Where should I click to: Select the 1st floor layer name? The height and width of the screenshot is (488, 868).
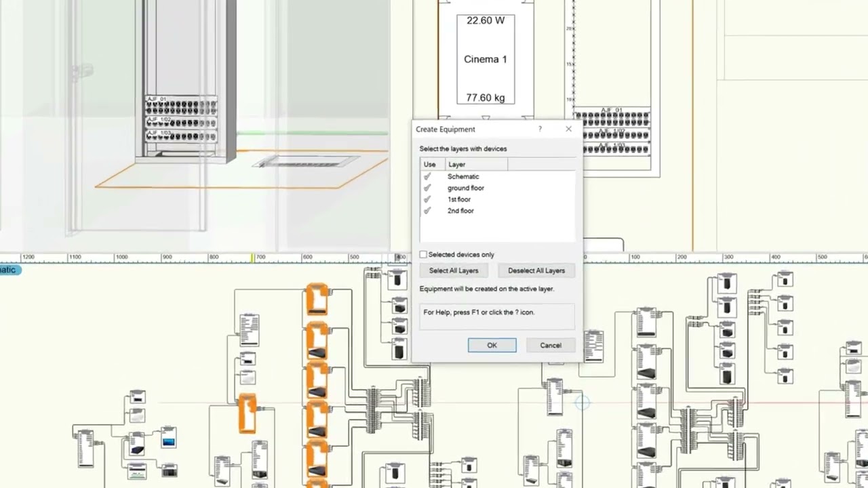click(x=459, y=199)
